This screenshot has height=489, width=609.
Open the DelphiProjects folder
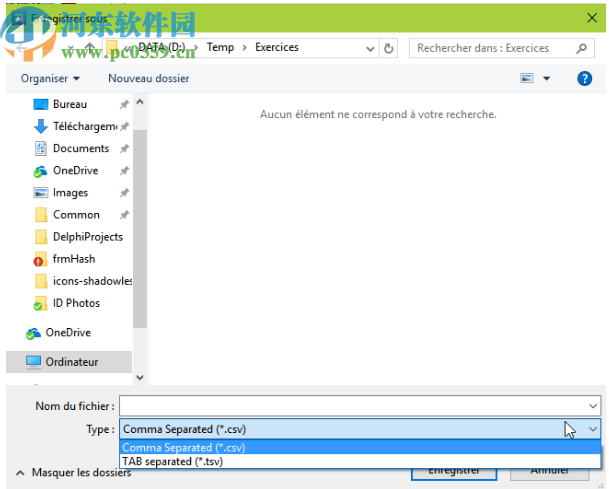[88, 237]
